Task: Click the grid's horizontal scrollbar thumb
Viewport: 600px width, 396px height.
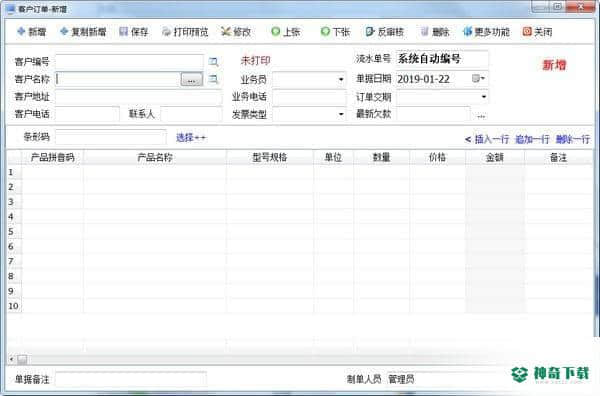Action: [x=22, y=359]
